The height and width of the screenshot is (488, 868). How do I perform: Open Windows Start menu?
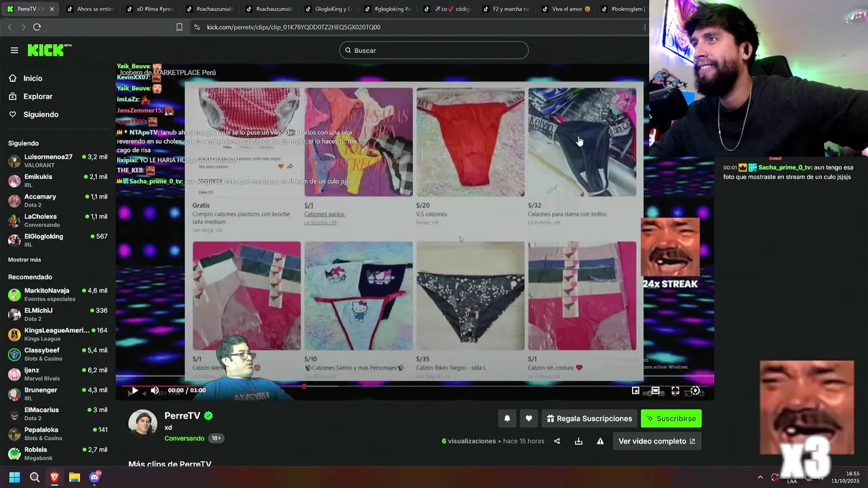click(14, 477)
